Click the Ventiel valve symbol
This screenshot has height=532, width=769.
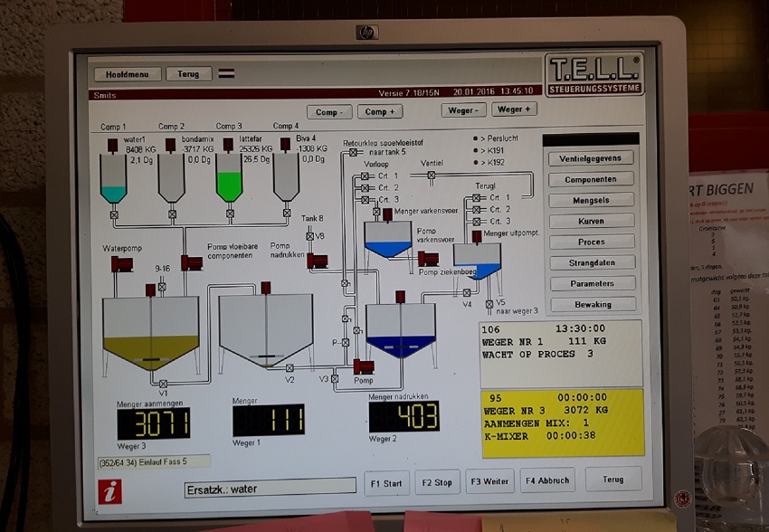pyautogui.click(x=432, y=174)
